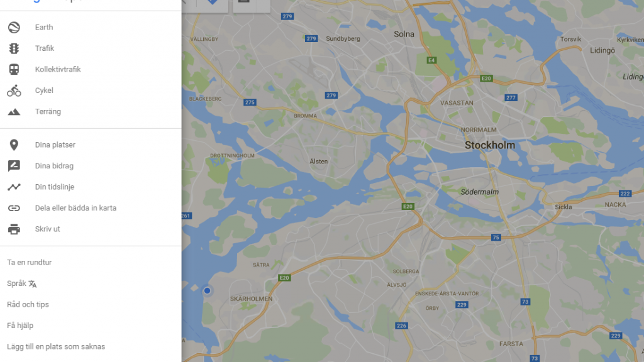Click Lägg till en plats som saknas

tap(56, 346)
